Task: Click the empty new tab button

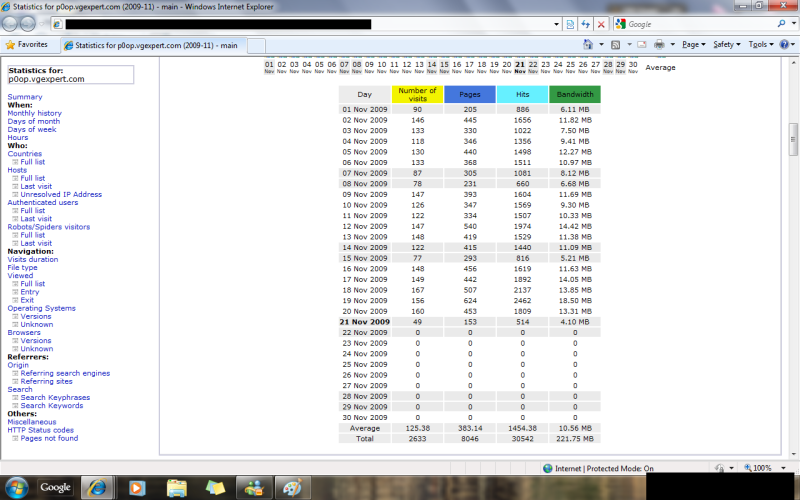Action: tap(256, 45)
